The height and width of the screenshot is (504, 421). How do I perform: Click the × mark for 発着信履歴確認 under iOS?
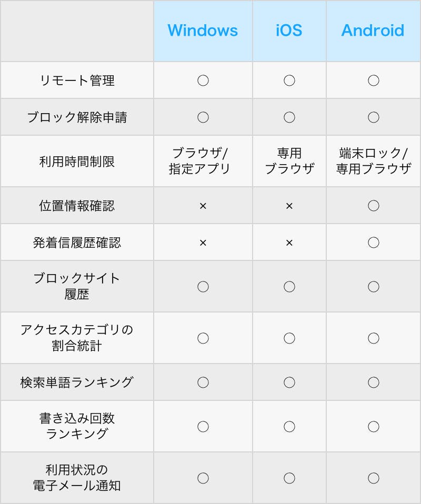(x=289, y=243)
